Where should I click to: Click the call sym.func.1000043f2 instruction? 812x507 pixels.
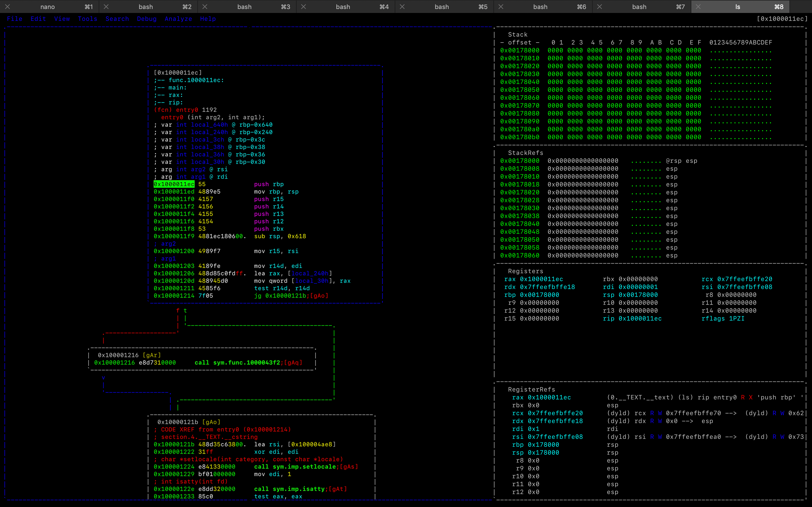[237, 363]
